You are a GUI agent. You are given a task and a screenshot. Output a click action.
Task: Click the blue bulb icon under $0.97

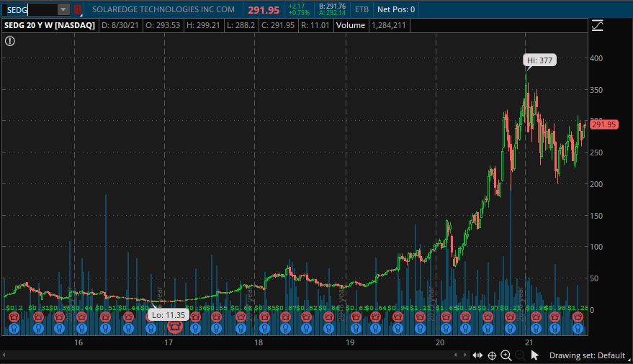[x=488, y=329]
